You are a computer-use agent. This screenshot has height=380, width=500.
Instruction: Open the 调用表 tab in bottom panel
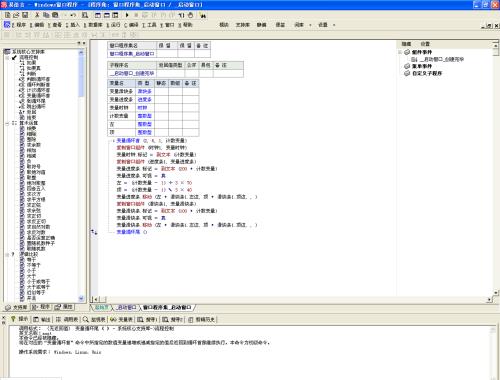(67, 319)
